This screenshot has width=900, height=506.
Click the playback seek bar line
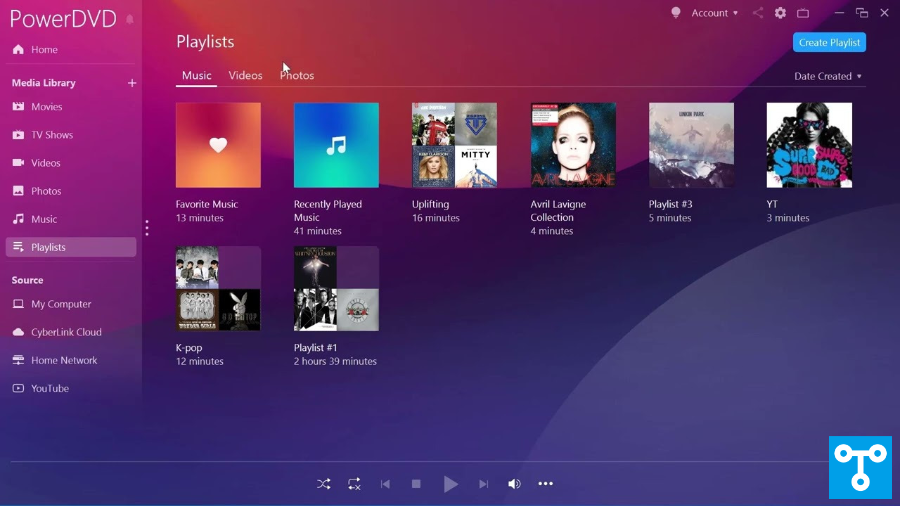[419, 461]
